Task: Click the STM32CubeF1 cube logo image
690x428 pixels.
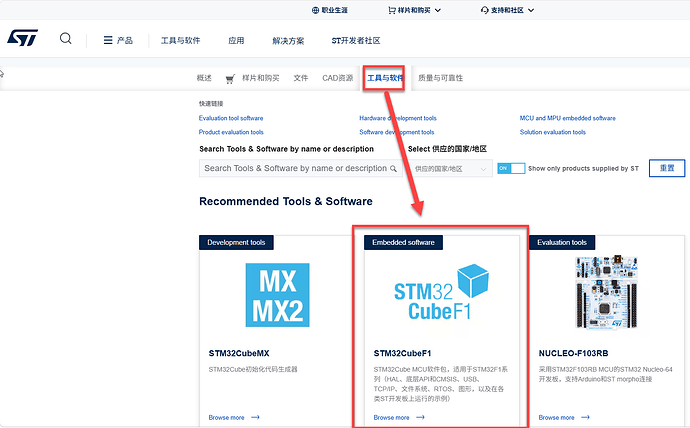Action: point(441,292)
